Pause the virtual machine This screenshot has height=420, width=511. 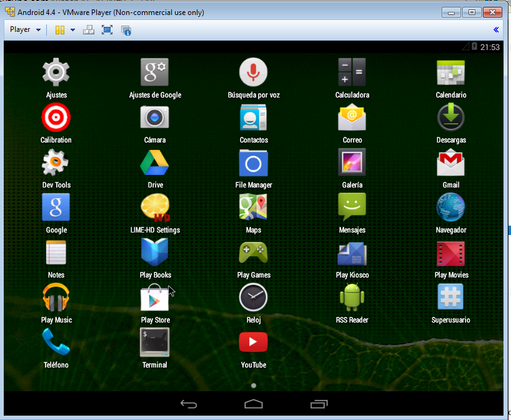[59, 30]
